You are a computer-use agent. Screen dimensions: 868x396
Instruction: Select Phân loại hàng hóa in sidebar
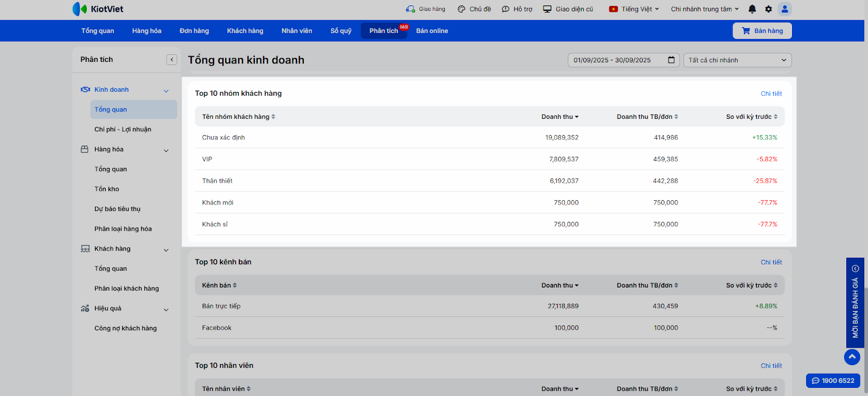tap(123, 229)
